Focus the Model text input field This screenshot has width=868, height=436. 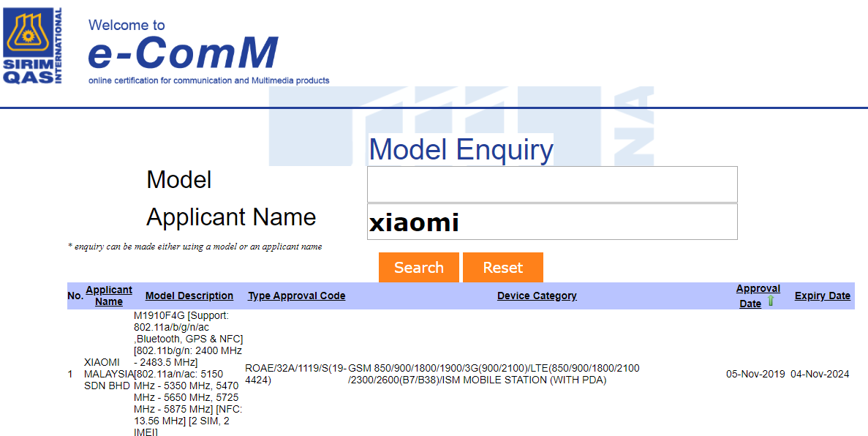[x=551, y=184]
